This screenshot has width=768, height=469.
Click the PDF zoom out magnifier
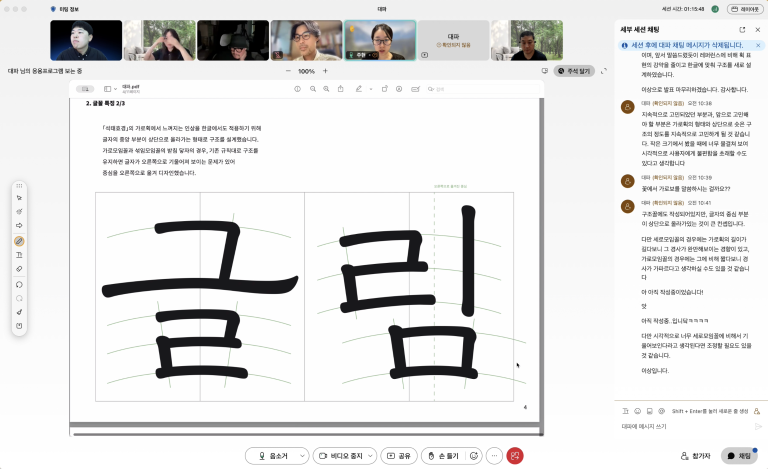click(312, 89)
